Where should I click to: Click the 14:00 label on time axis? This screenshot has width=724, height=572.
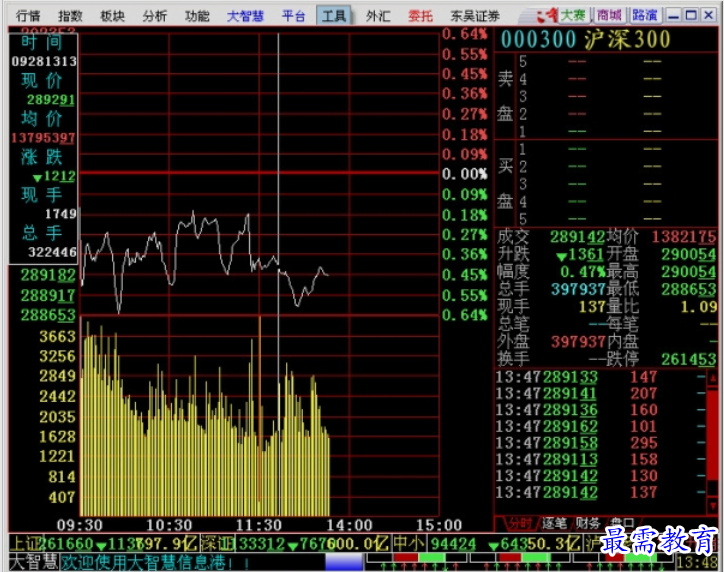pyautogui.click(x=350, y=525)
